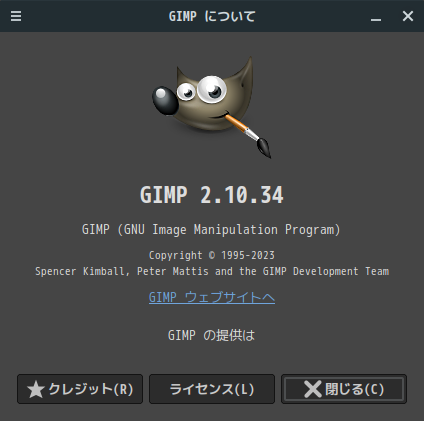Open the GIMP ウェブサイトへ link
424x421 pixels.
coord(212,297)
